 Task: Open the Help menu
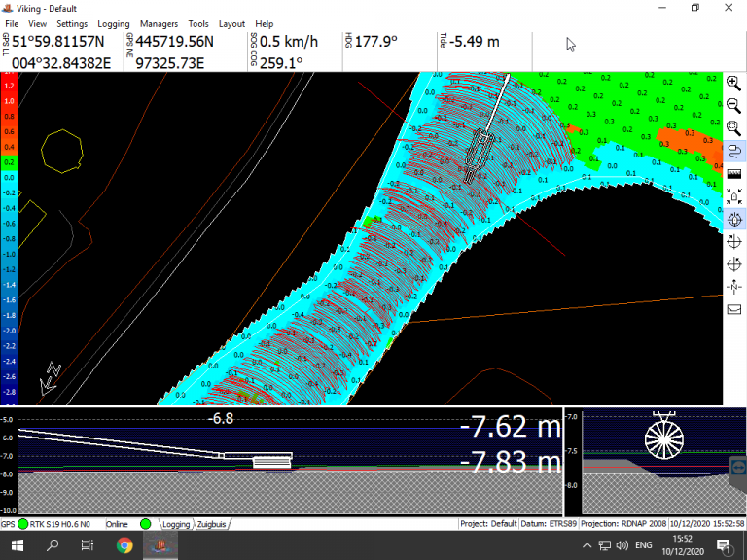pyautogui.click(x=264, y=23)
